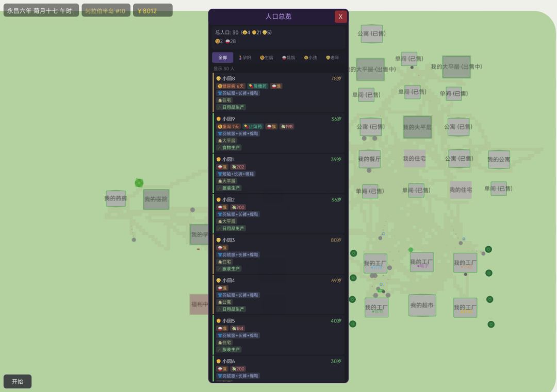Select the 我的药房 building on map

pos(116,198)
